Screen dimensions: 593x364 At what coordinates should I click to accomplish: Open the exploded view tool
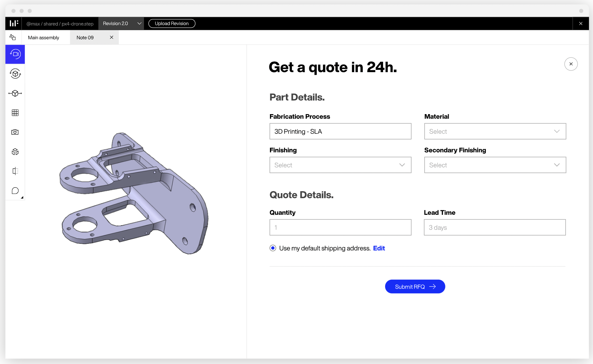pyautogui.click(x=15, y=152)
